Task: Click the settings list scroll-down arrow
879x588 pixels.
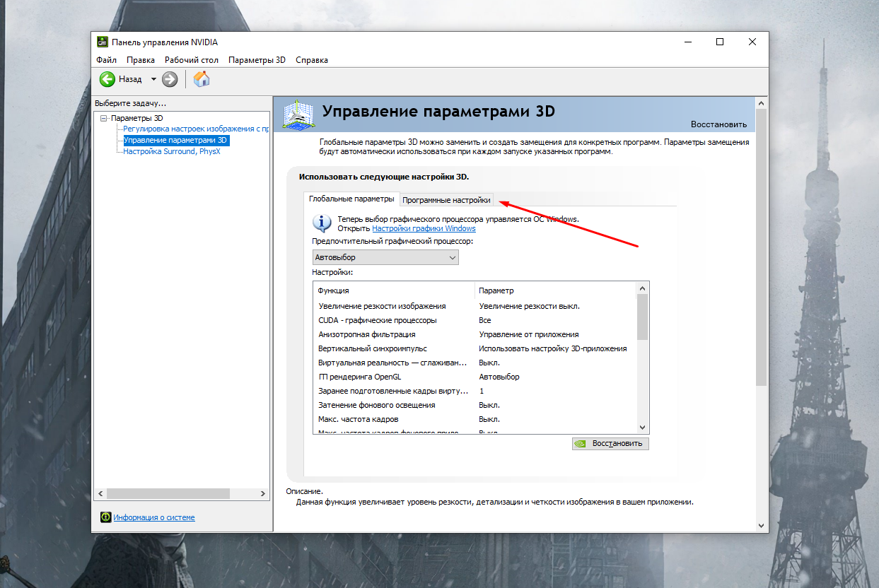Action: tap(643, 427)
